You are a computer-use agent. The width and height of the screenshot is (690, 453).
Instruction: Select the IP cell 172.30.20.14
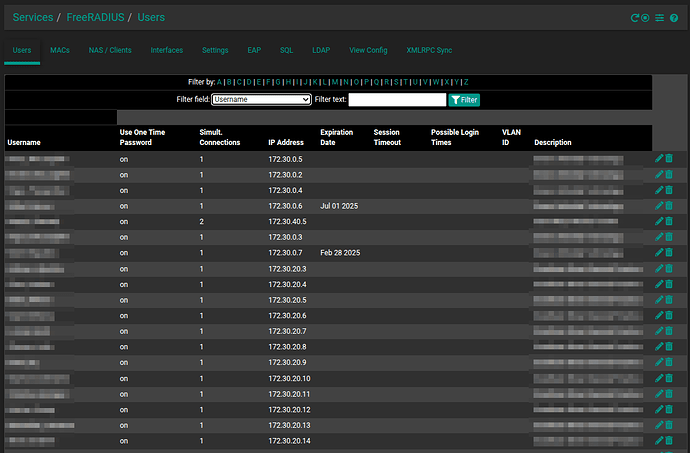(289, 441)
